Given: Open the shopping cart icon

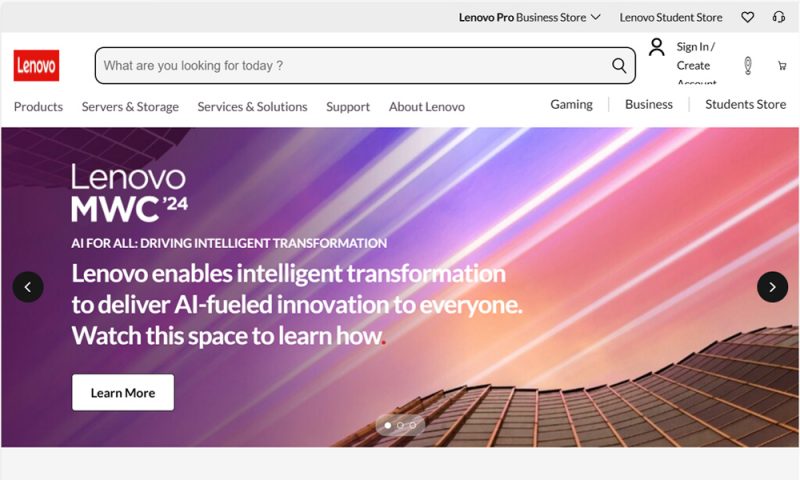Looking at the screenshot, I should (782, 65).
